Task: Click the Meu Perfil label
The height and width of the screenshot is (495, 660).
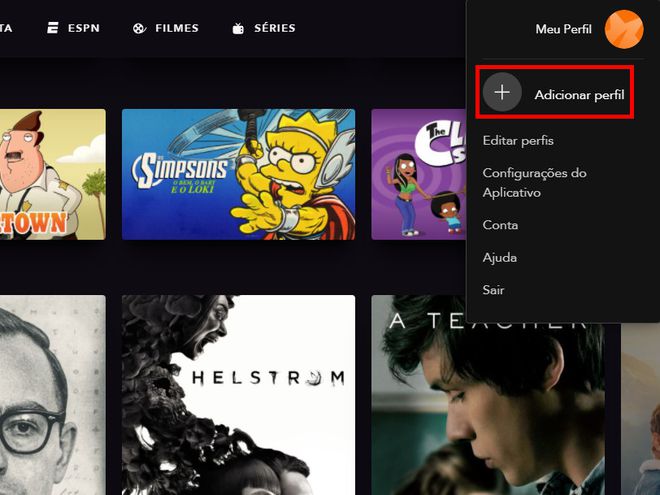Action: pyautogui.click(x=563, y=29)
